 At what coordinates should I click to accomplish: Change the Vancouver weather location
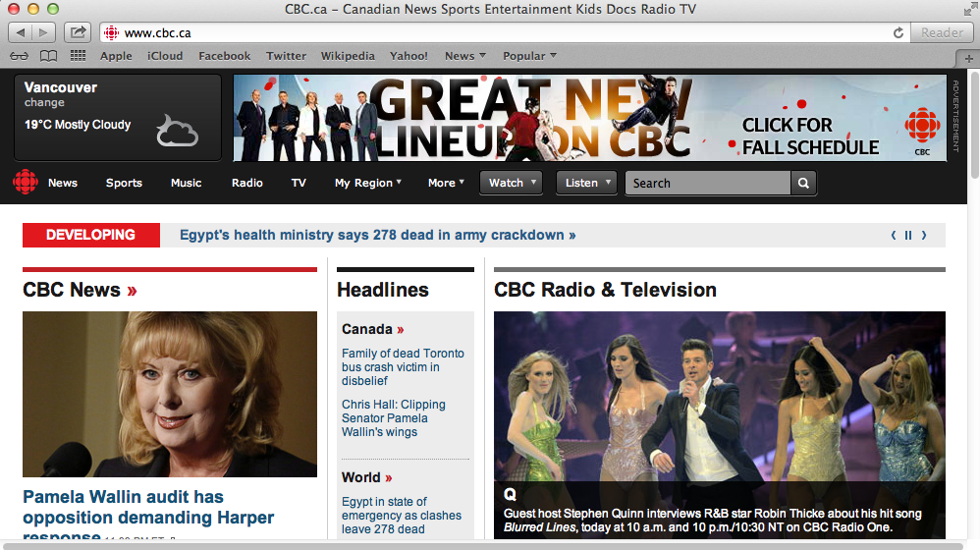click(44, 102)
